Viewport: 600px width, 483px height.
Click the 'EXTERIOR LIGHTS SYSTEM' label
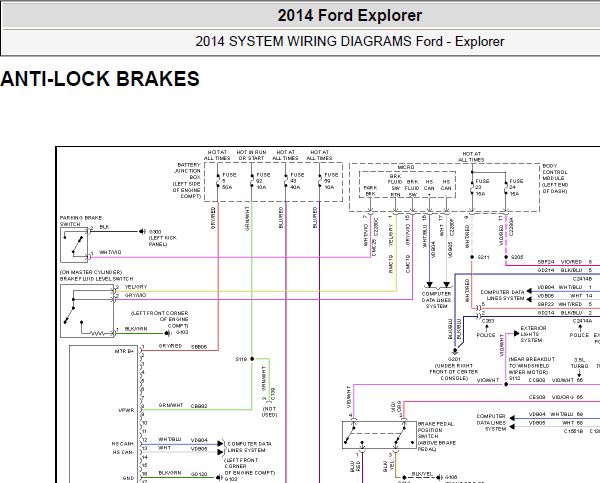[533, 334]
